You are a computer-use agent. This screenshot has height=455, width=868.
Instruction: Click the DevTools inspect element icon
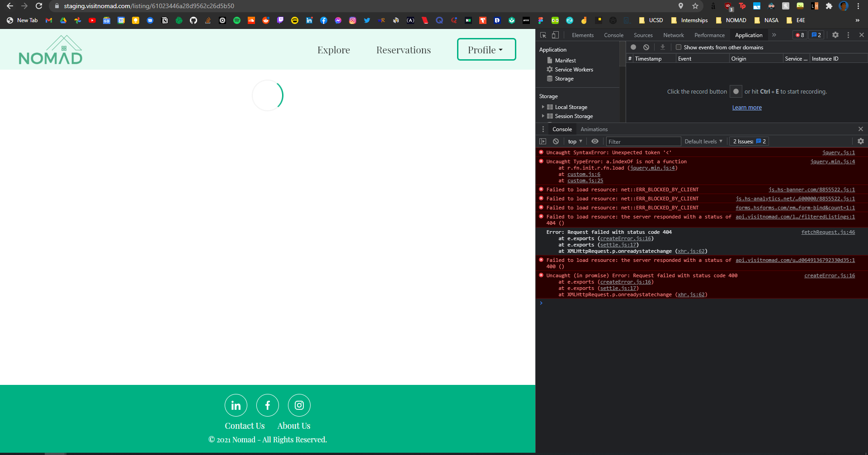pyautogui.click(x=543, y=35)
